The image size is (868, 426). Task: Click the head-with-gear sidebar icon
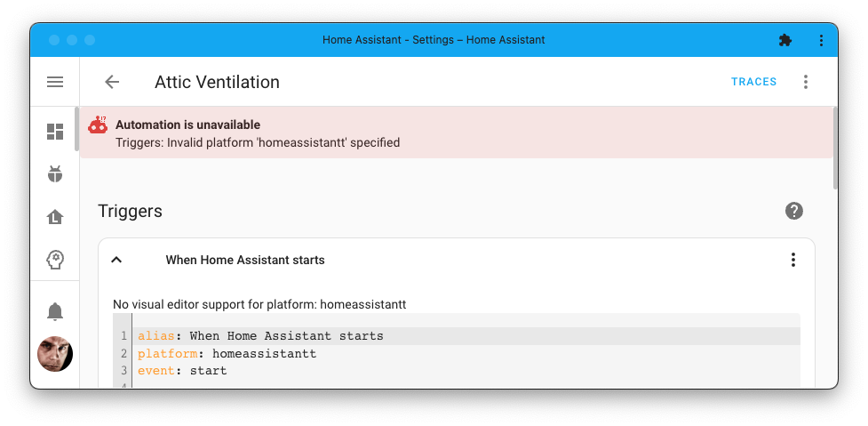pyautogui.click(x=55, y=260)
